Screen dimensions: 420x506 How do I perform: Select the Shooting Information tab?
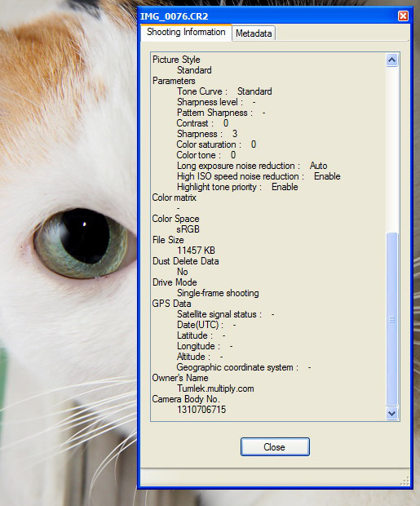186,33
